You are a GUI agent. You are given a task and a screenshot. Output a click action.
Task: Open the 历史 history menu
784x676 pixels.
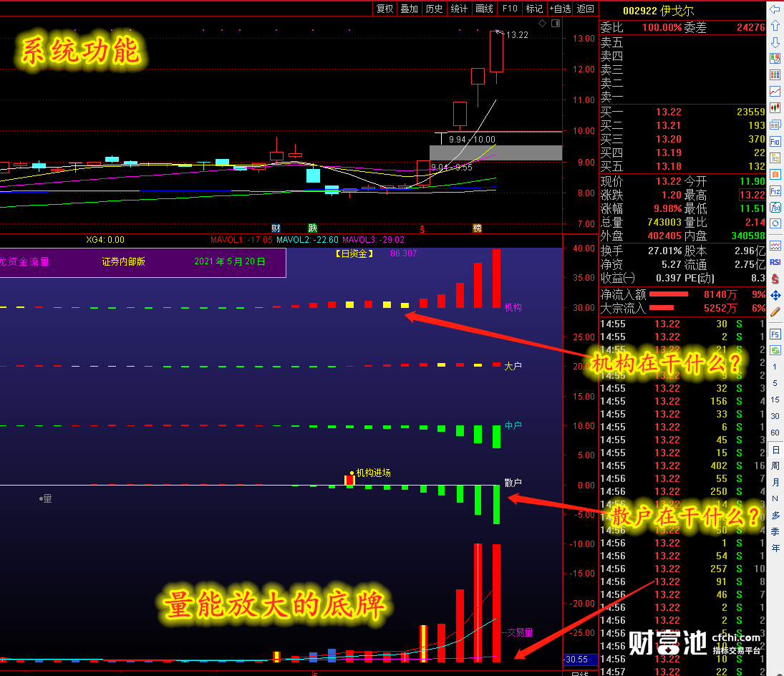[434, 9]
